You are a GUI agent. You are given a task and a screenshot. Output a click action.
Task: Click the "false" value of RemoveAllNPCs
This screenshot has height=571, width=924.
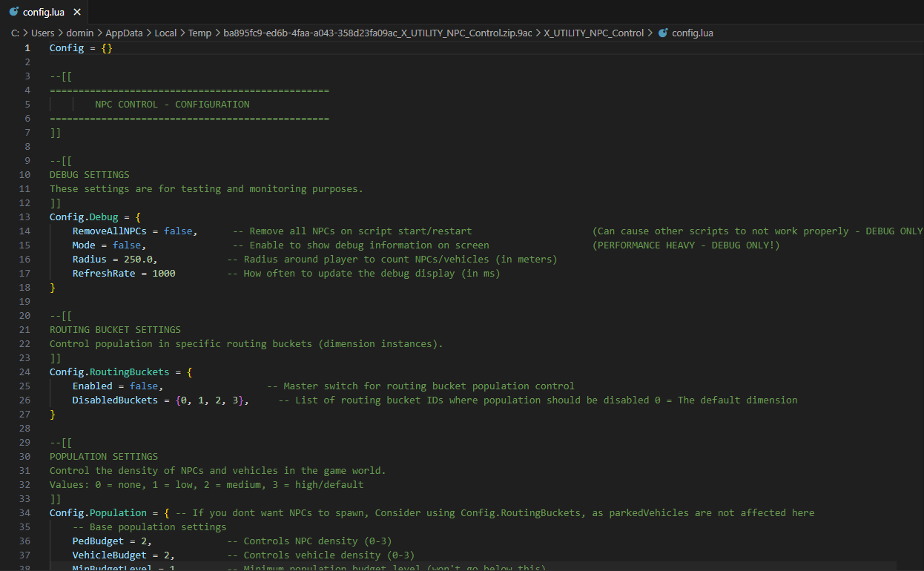pos(178,231)
